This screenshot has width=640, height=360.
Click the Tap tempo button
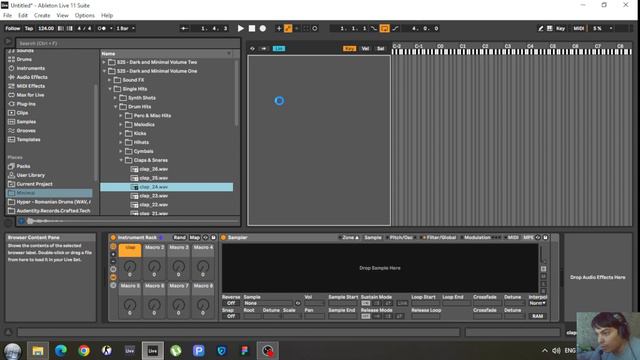pyautogui.click(x=29, y=28)
